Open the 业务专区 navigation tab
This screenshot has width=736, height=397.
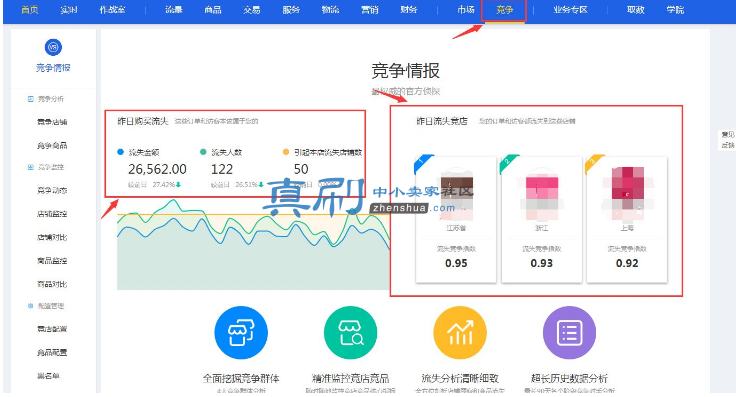[570, 10]
